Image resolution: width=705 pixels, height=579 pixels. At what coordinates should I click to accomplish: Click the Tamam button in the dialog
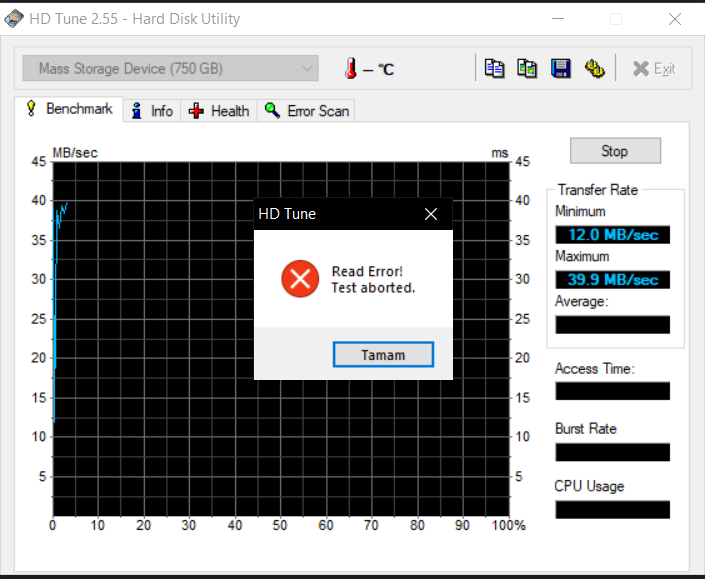pos(383,355)
